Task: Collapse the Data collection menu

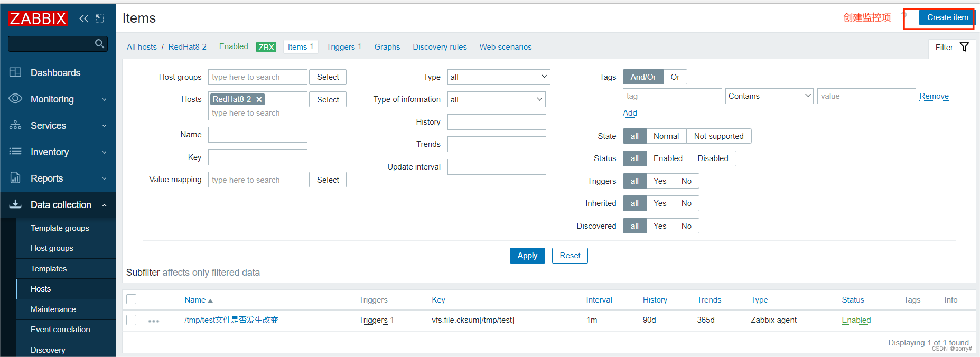Action: coord(104,205)
